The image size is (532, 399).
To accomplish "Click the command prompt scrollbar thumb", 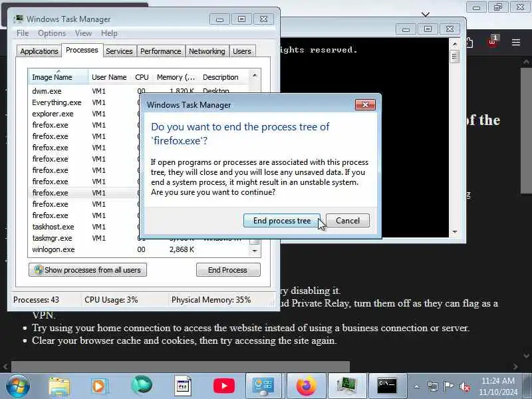I will [x=455, y=57].
